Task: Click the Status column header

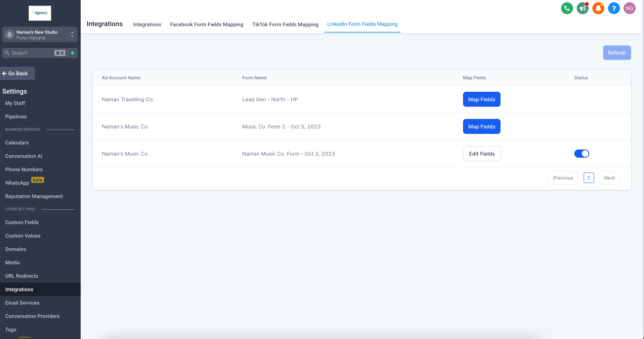Action: 581,78
